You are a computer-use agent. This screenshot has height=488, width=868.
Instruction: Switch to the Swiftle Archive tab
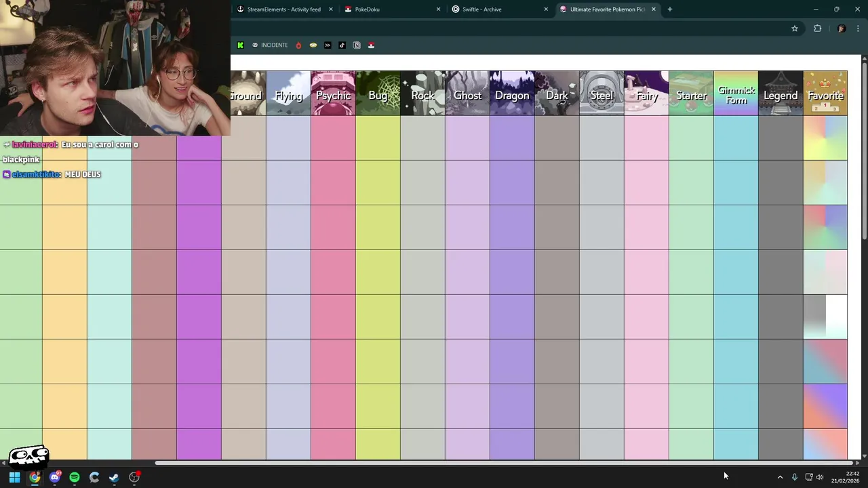[500, 9]
